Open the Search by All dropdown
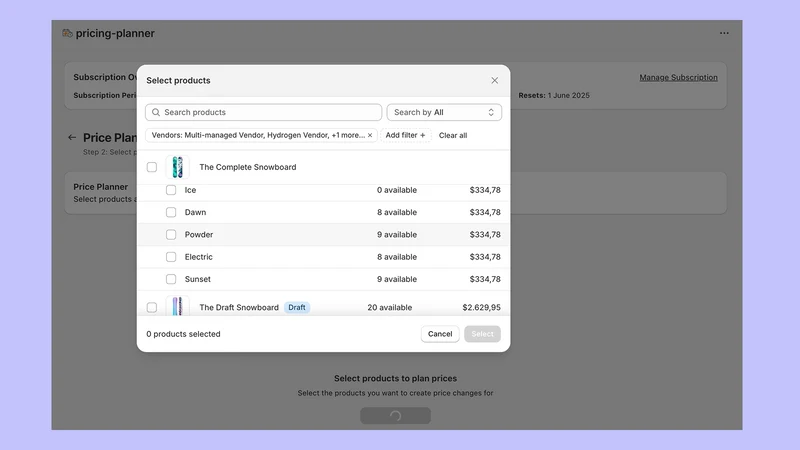Screen dimensions: 800x450 coord(444,112)
